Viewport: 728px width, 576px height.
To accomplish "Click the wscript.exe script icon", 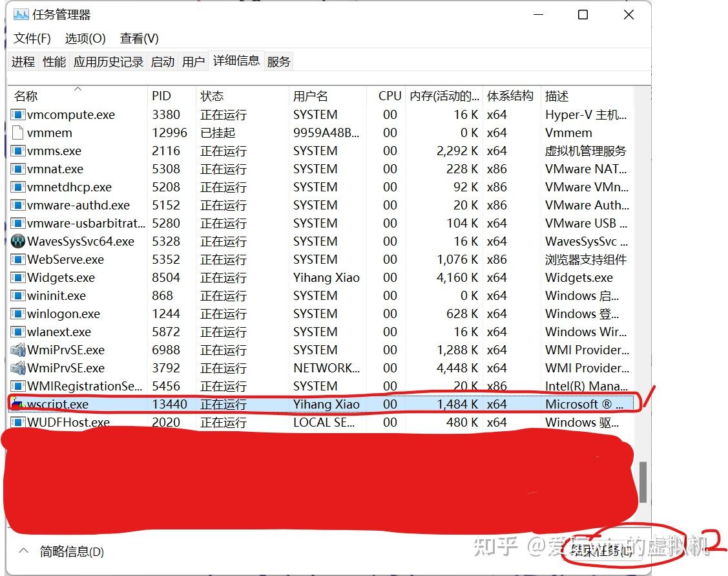I will tap(17, 403).
